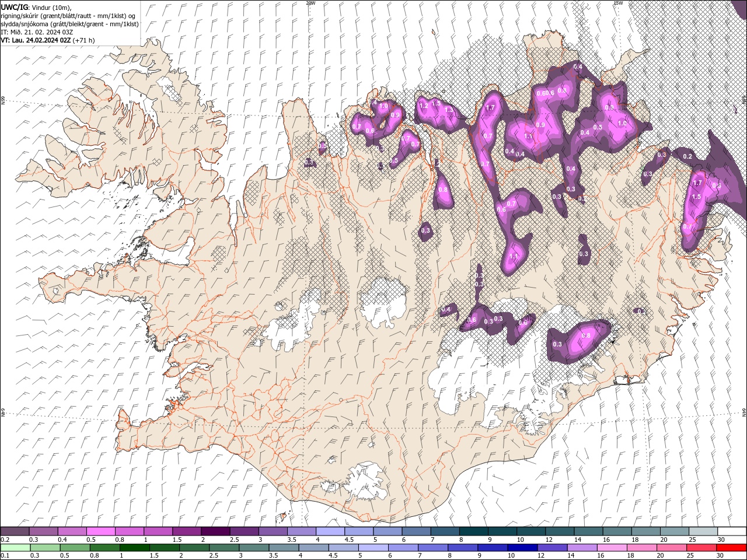Screen dimensions: 747x560
Task: Click the medium green 0.8 rain swatch
Action: 104,548
